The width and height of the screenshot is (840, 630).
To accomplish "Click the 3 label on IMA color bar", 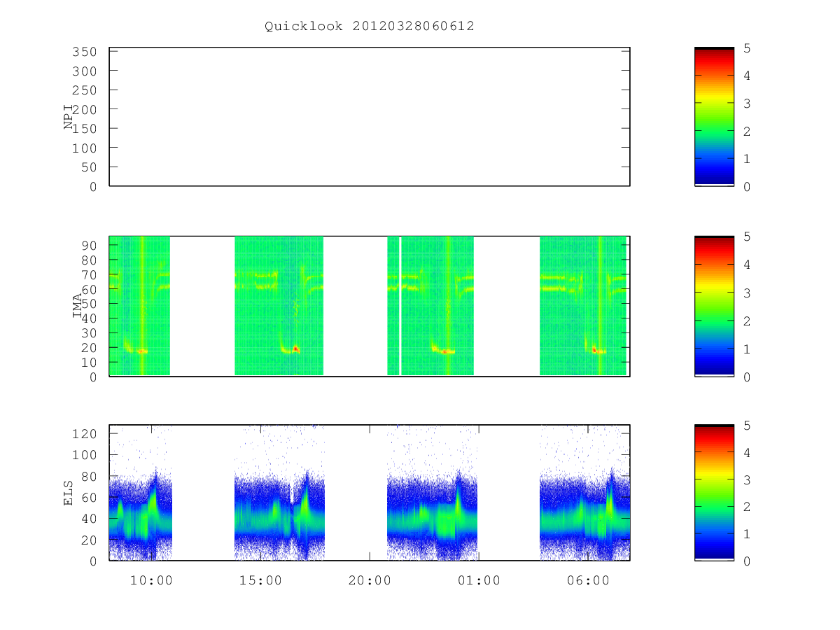I will 748,293.
